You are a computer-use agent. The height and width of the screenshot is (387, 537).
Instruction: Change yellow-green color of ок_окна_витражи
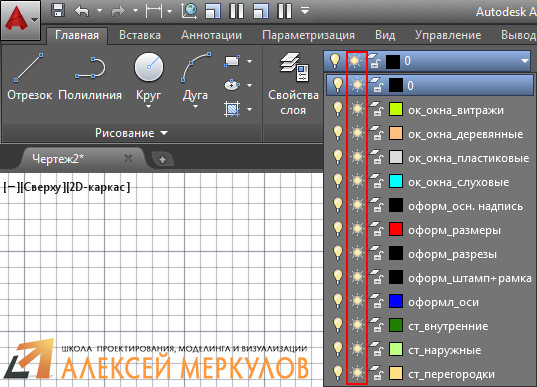396,109
